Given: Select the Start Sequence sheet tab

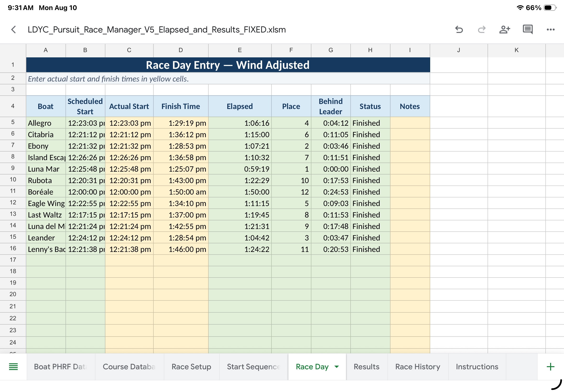Looking at the screenshot, I should coord(253,367).
